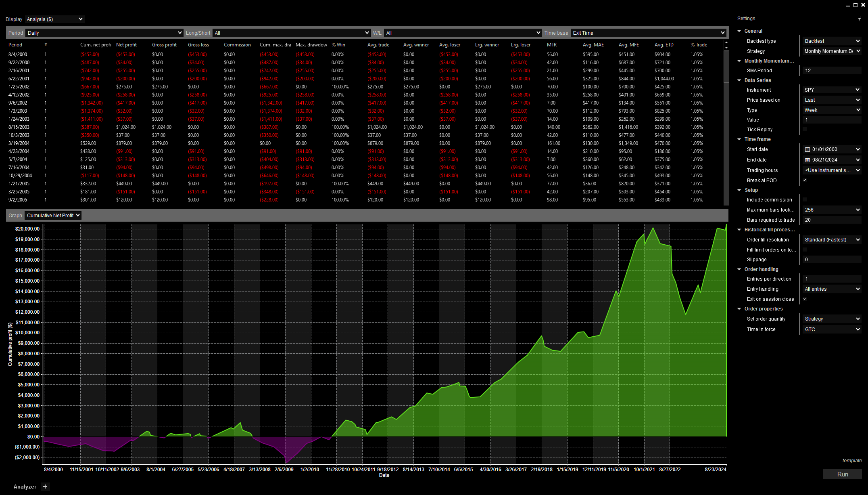Collapse the Order properties section
The height and width of the screenshot is (495, 868).
(739, 309)
